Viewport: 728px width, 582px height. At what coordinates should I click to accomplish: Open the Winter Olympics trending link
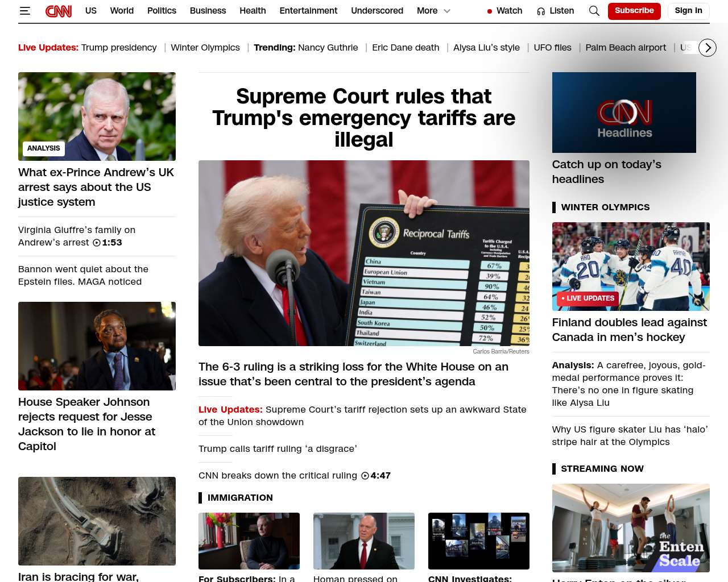coord(205,48)
